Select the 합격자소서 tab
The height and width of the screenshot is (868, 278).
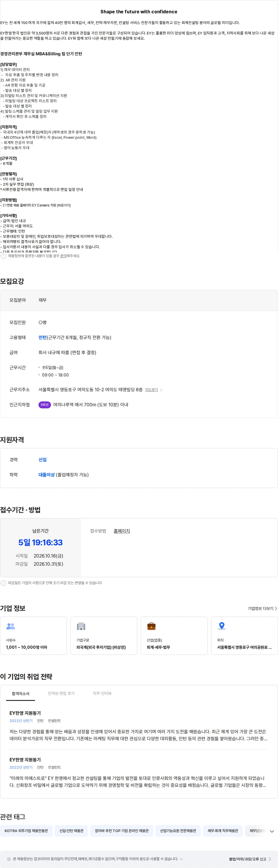21,693
